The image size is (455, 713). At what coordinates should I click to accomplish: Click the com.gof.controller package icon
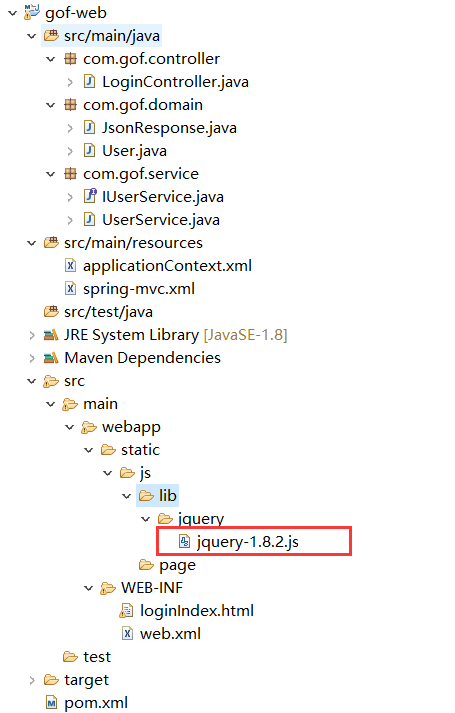coord(70,59)
